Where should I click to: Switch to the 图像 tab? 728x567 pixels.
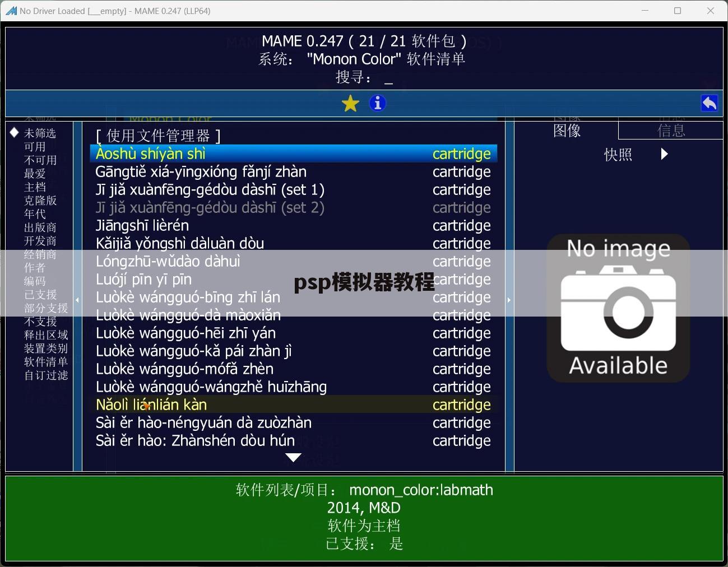click(567, 131)
